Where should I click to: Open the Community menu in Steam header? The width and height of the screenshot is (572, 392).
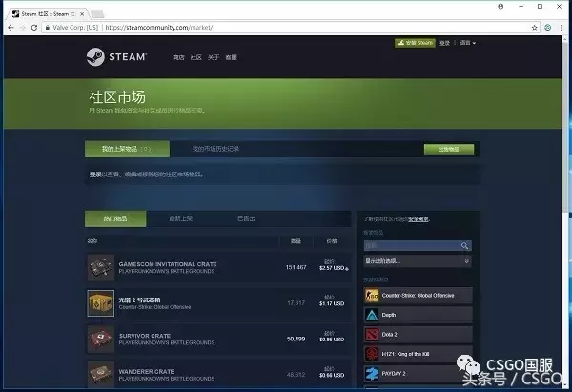[195, 57]
